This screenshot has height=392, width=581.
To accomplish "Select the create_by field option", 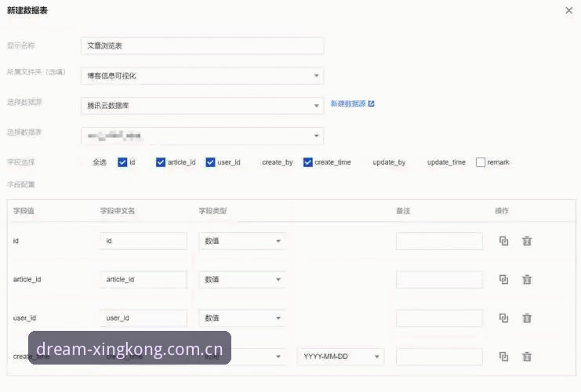I will pos(277,162).
